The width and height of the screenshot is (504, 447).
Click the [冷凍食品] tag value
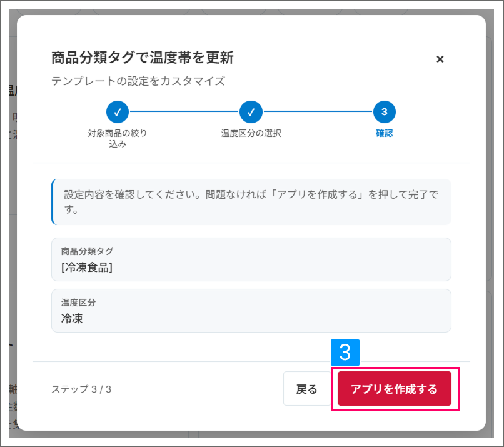click(87, 268)
